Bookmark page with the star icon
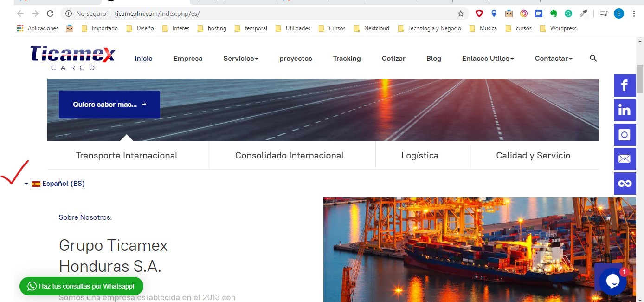The width and height of the screenshot is (644, 302). pos(461,13)
